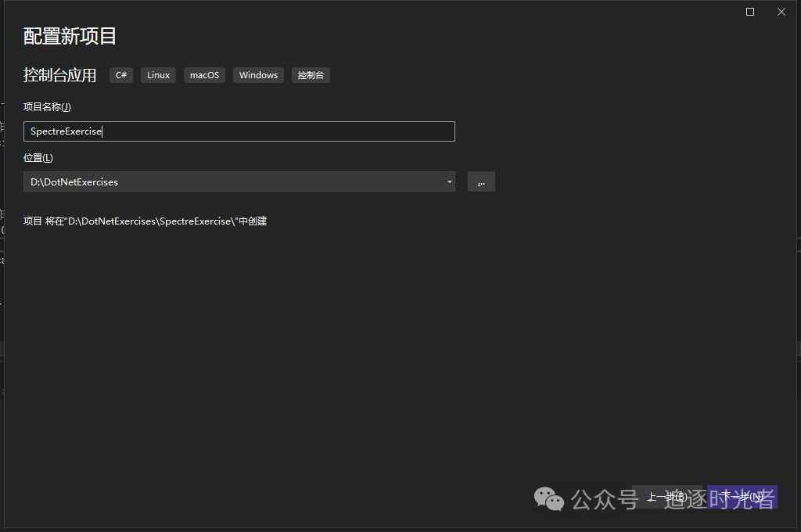Click the 位置(L) field label
Image resolution: width=801 pixels, height=532 pixels.
[38, 157]
